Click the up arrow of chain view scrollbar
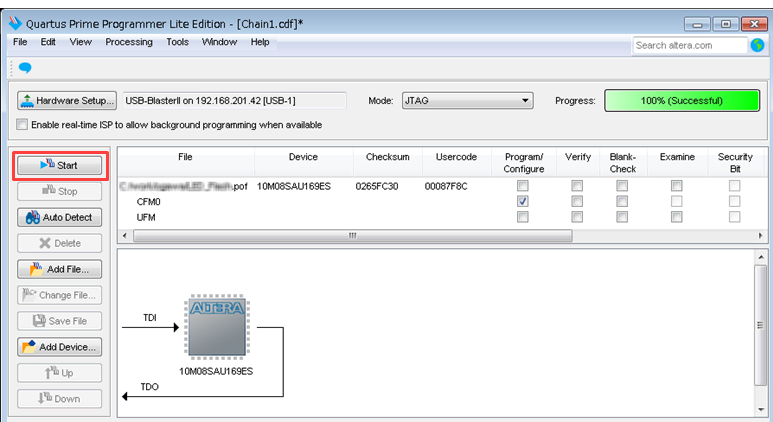The height and width of the screenshot is (422, 773). point(761,257)
